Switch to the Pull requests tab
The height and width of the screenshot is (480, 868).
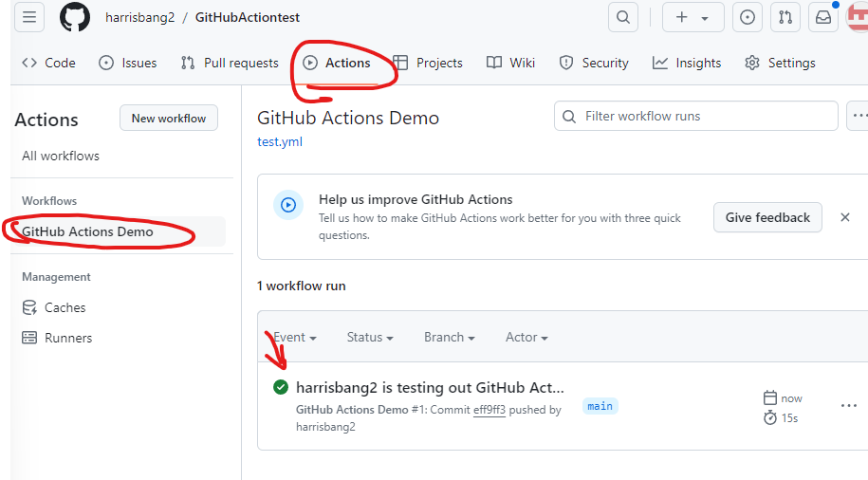coord(230,64)
